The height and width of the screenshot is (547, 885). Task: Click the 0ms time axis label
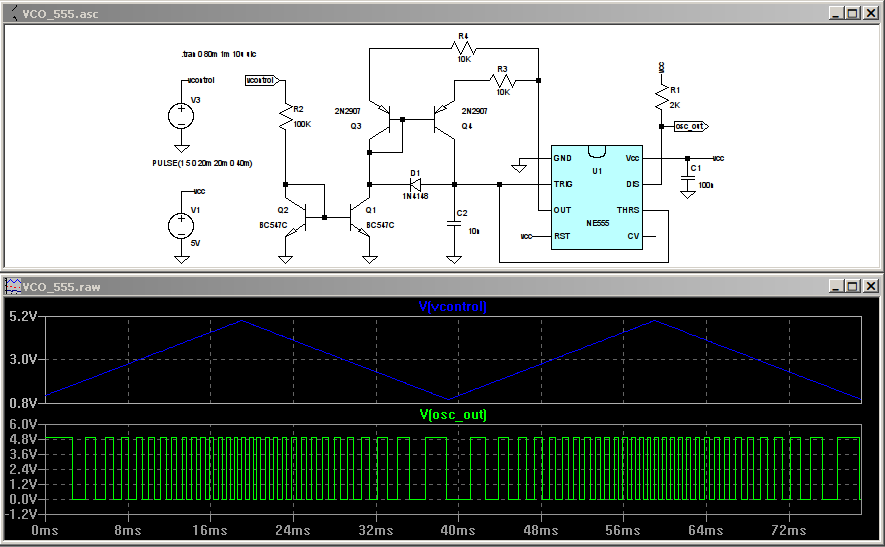click(45, 531)
